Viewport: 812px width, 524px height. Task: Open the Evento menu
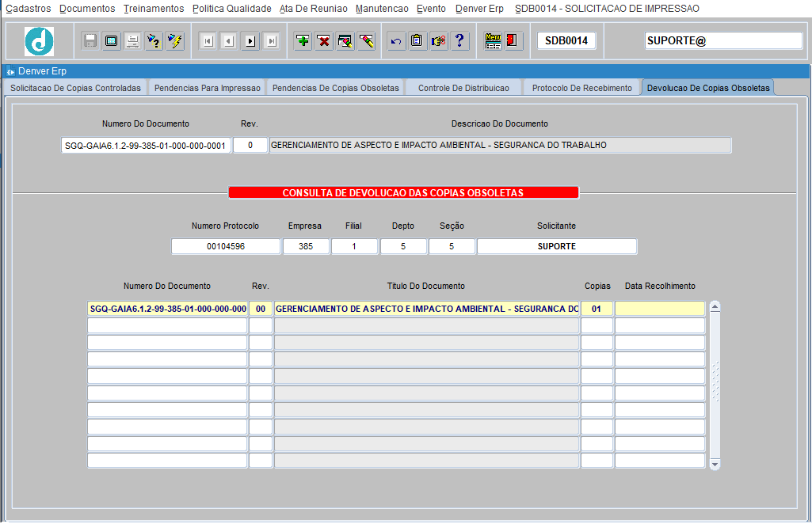click(432, 9)
